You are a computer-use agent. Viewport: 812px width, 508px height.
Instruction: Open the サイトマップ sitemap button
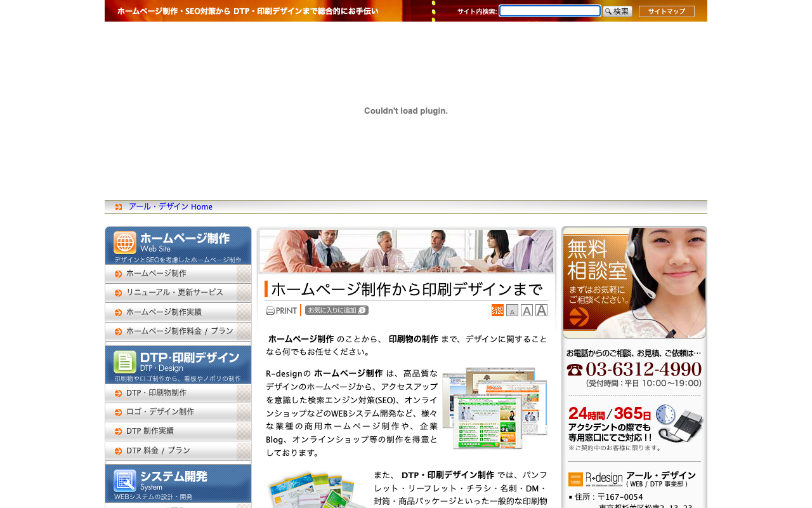click(667, 11)
